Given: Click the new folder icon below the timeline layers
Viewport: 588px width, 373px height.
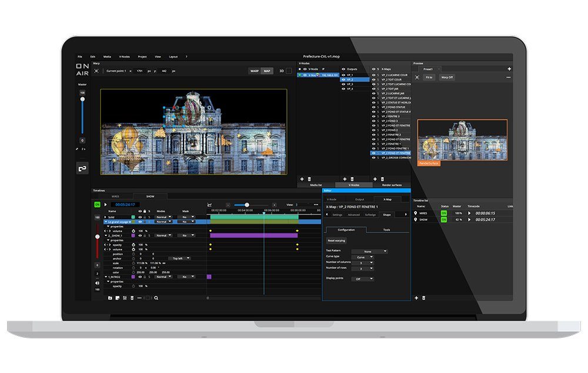Looking at the screenshot, I should (x=110, y=298).
